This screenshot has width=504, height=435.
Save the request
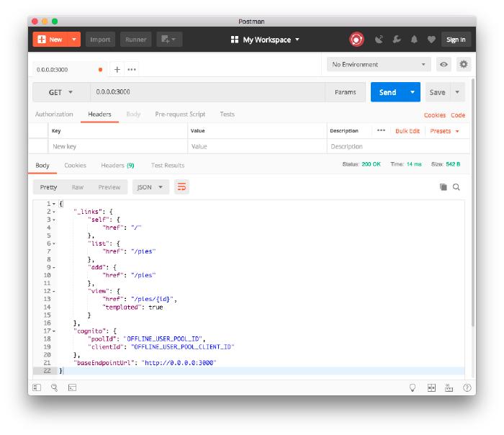click(x=438, y=92)
